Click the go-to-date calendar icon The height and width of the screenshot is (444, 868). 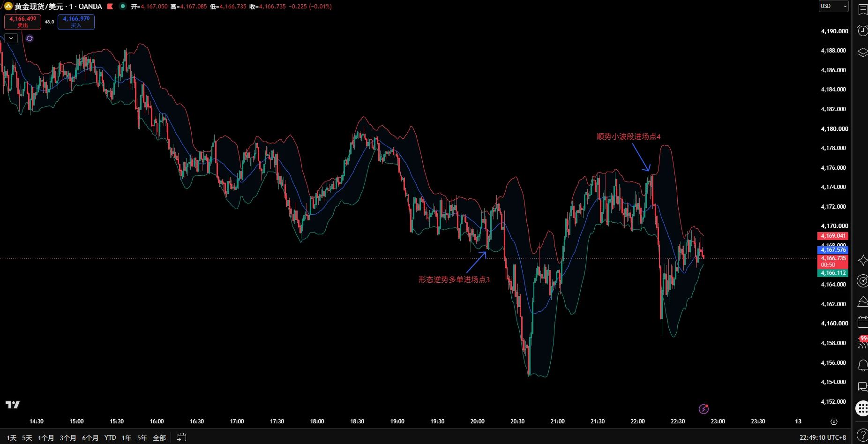[x=182, y=437]
